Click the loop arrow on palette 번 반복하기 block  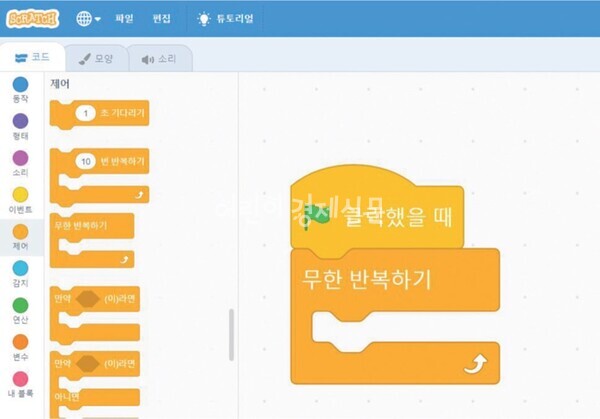tap(139, 195)
